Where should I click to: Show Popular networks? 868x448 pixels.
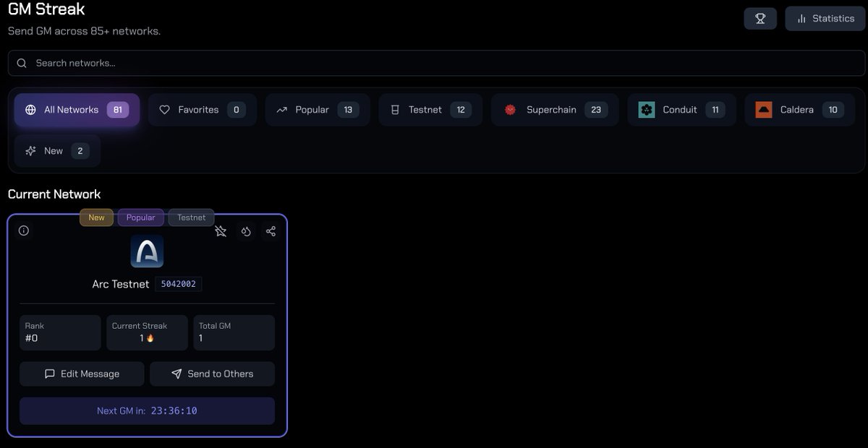click(x=318, y=110)
